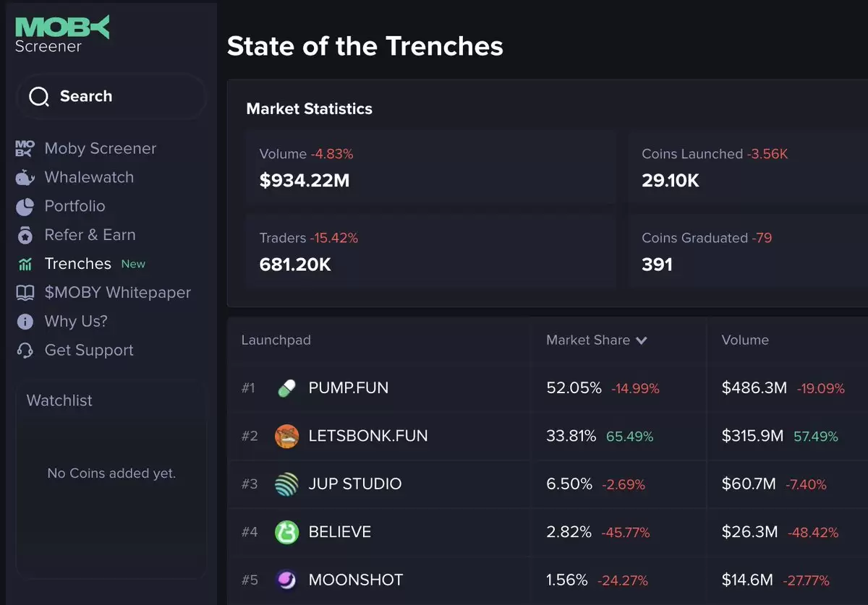Click the Coins Launched 29.10K value
The image size is (868, 605).
click(671, 181)
